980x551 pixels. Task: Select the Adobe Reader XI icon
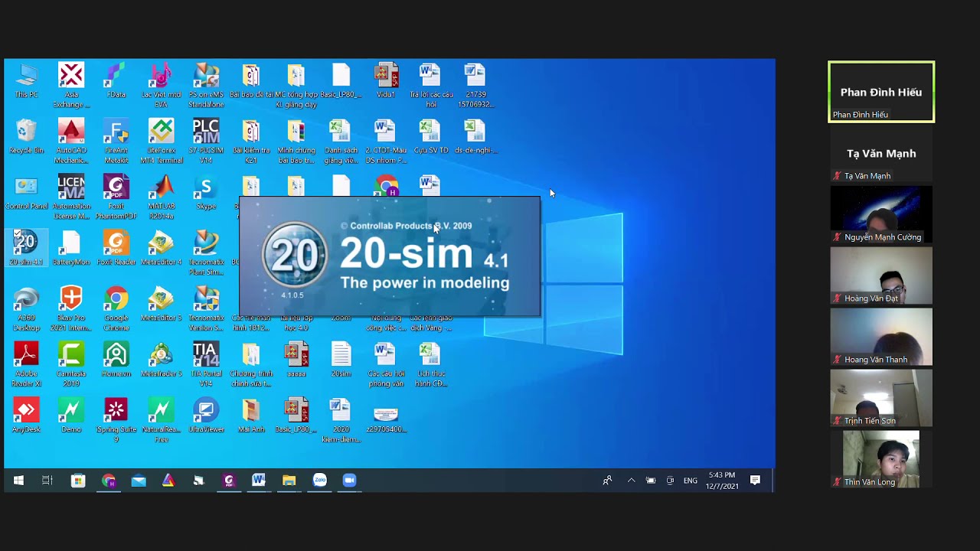(x=26, y=365)
